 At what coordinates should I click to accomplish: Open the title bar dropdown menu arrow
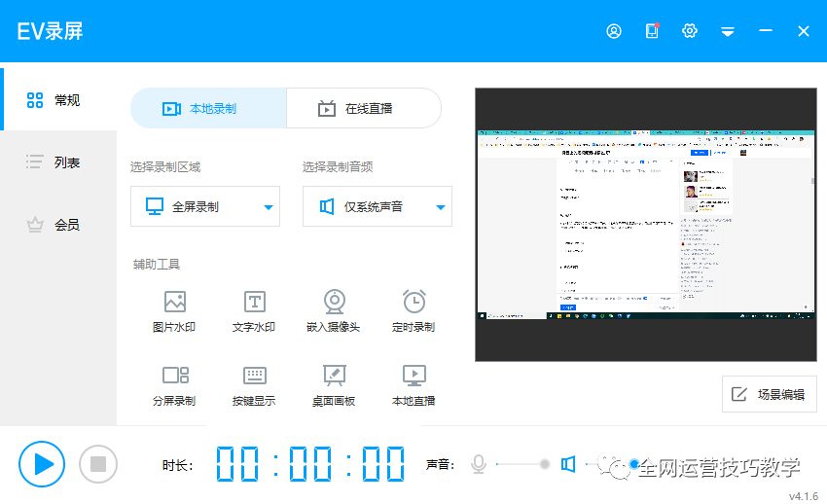[x=728, y=32]
